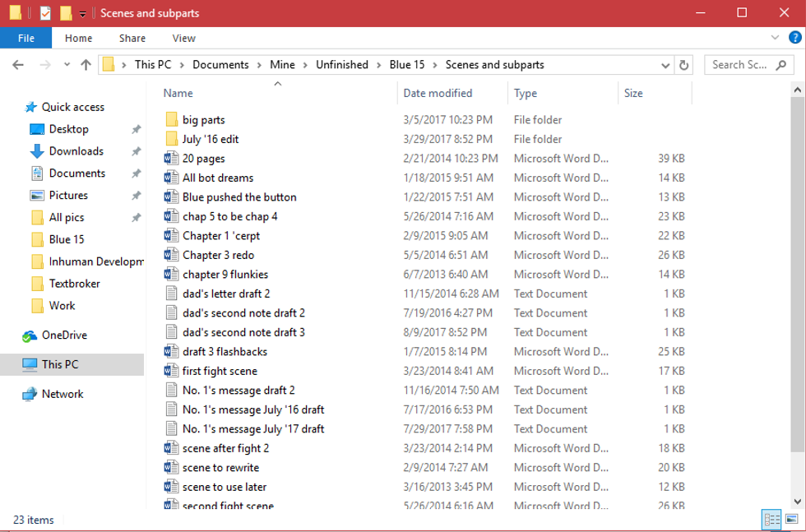
Task: Switch to details view layout
Action: coord(771,520)
